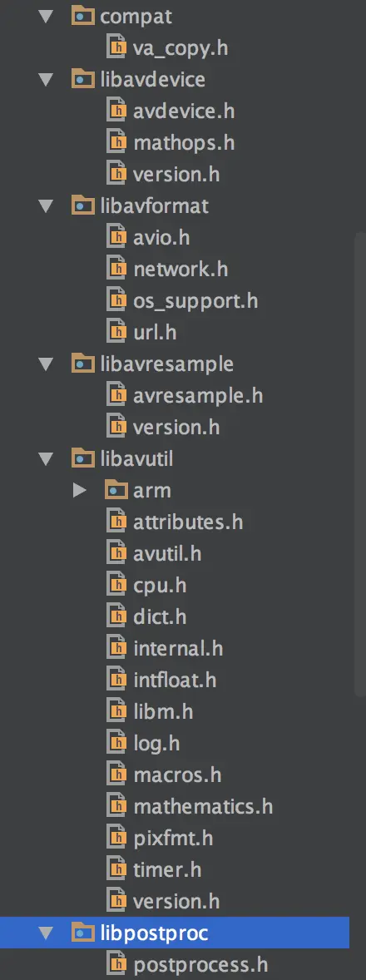
Task: Select avresample.h file
Action: 198,396
